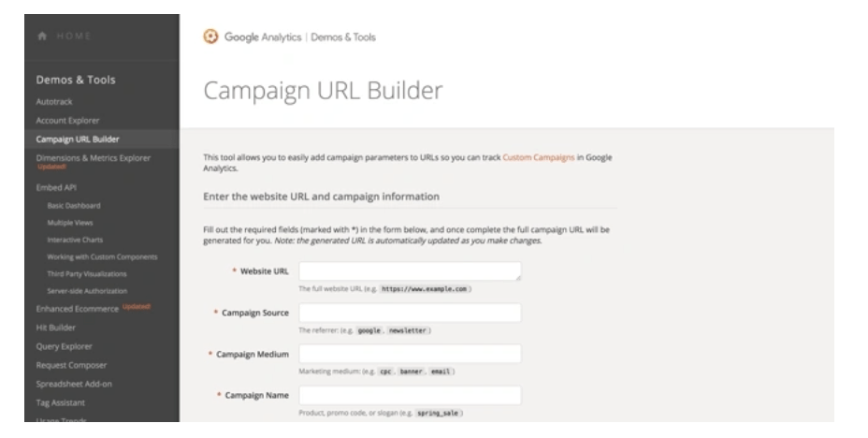Open Basic Dashboard demo
The image size is (868, 438).
74,206
